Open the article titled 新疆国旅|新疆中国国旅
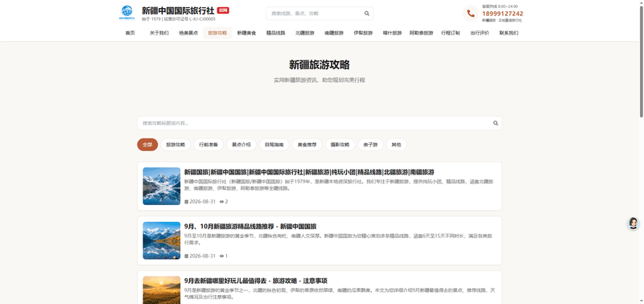The width and height of the screenshot is (644, 304). [x=309, y=172]
